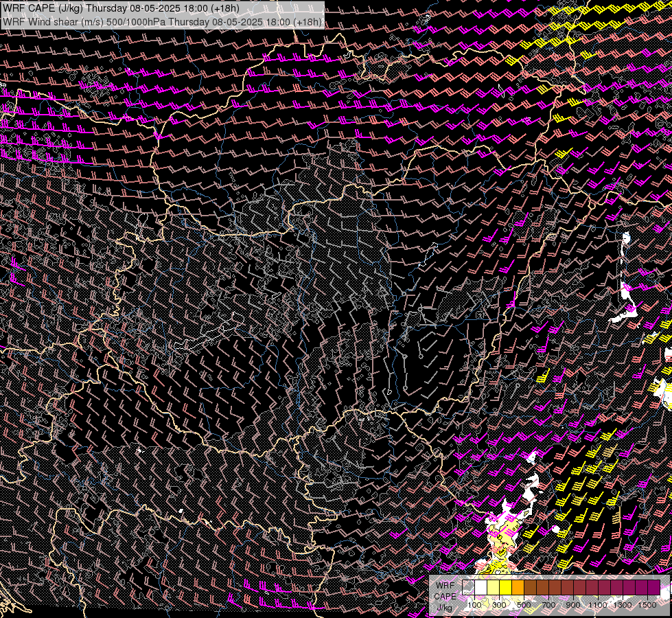The width and height of the screenshot is (672, 618).
Task: Select the bright yellow CAPE legend swatch
Action: coord(506,588)
